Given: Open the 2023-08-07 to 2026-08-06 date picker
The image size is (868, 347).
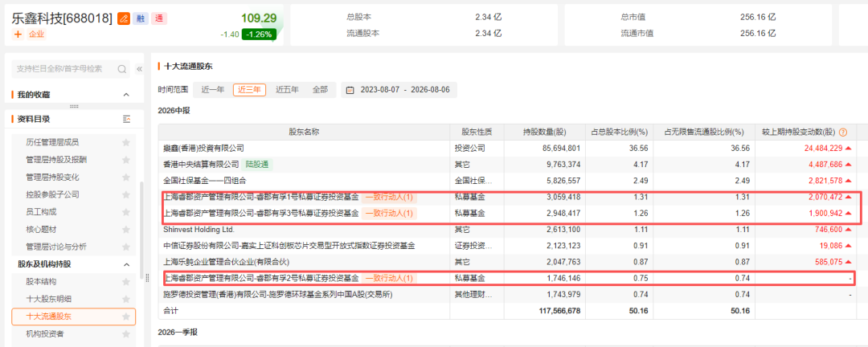Looking at the screenshot, I should [399, 90].
